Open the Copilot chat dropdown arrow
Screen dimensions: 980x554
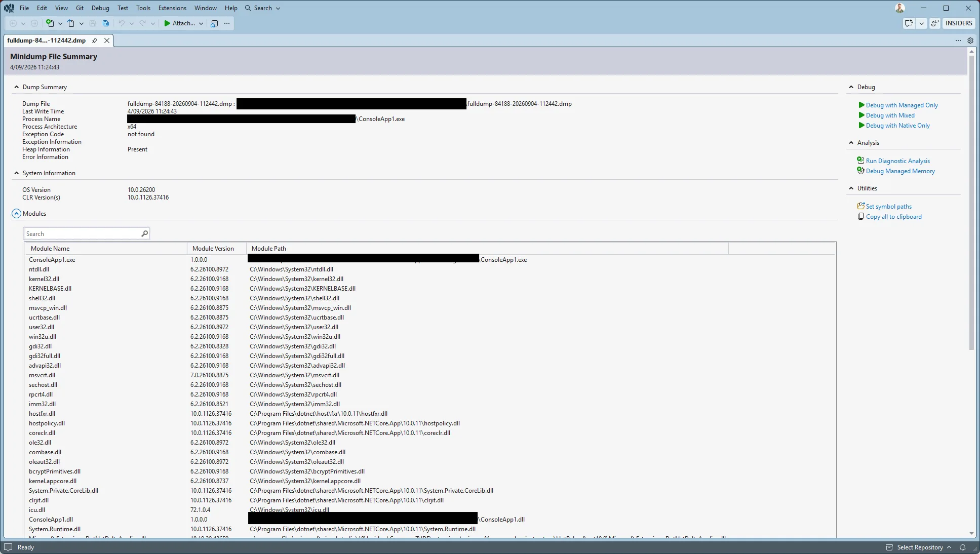point(922,23)
